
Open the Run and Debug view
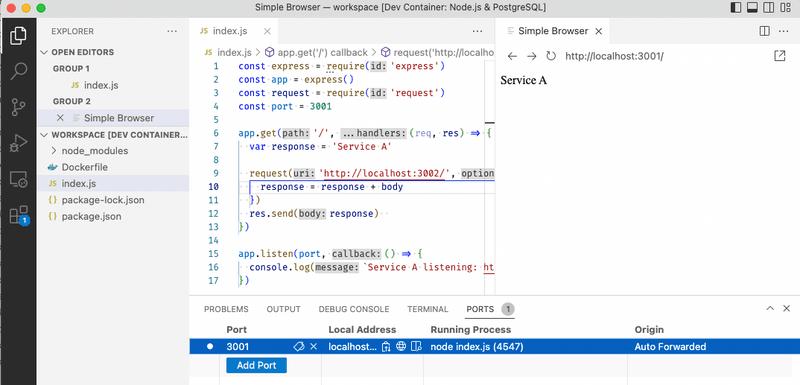pos(18,143)
